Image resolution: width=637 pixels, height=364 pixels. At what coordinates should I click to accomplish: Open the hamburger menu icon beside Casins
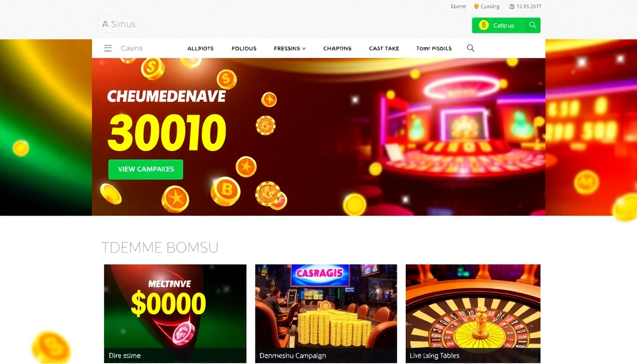pyautogui.click(x=108, y=48)
